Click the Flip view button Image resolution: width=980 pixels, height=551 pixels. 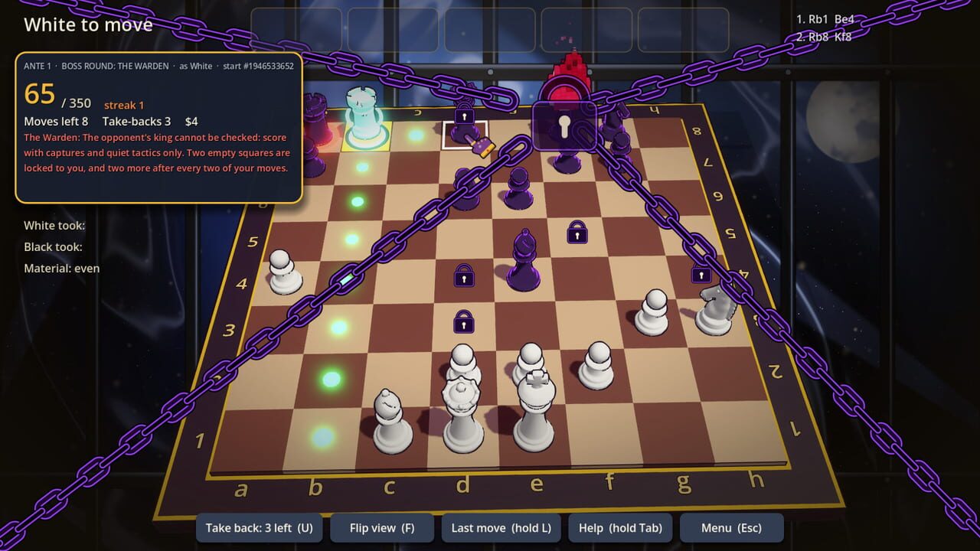click(382, 528)
